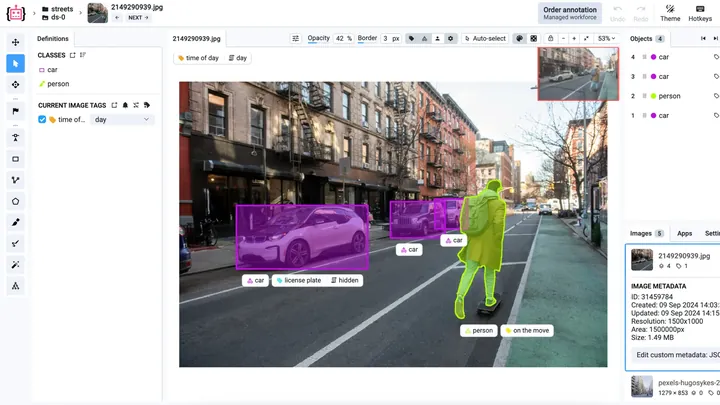Activate the magic wand smart tool
Viewport: 720px width, 405px height.
pos(16,264)
